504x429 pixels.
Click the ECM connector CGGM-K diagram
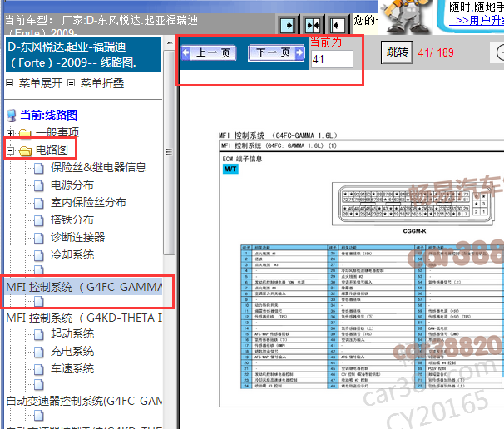[414, 204]
